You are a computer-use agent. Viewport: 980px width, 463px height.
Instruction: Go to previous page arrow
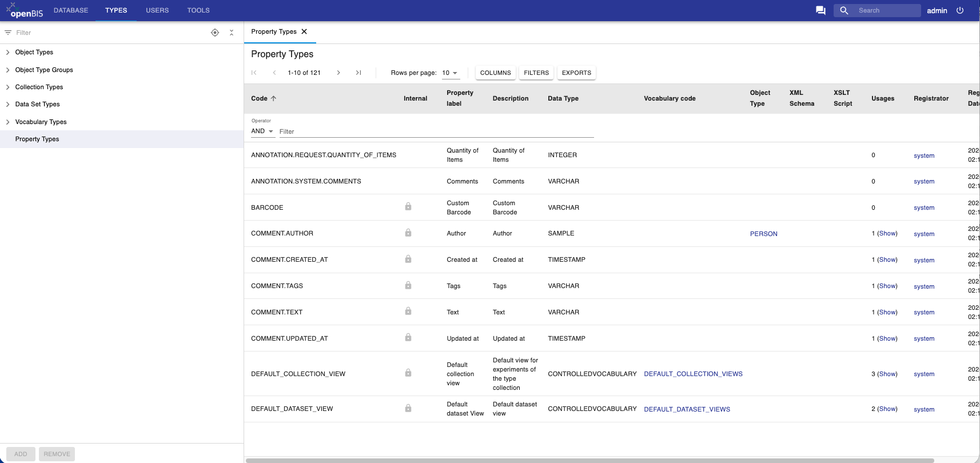pos(274,73)
